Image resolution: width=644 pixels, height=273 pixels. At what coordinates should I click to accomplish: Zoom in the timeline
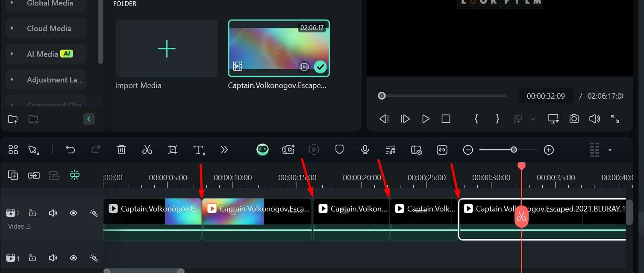[549, 150]
